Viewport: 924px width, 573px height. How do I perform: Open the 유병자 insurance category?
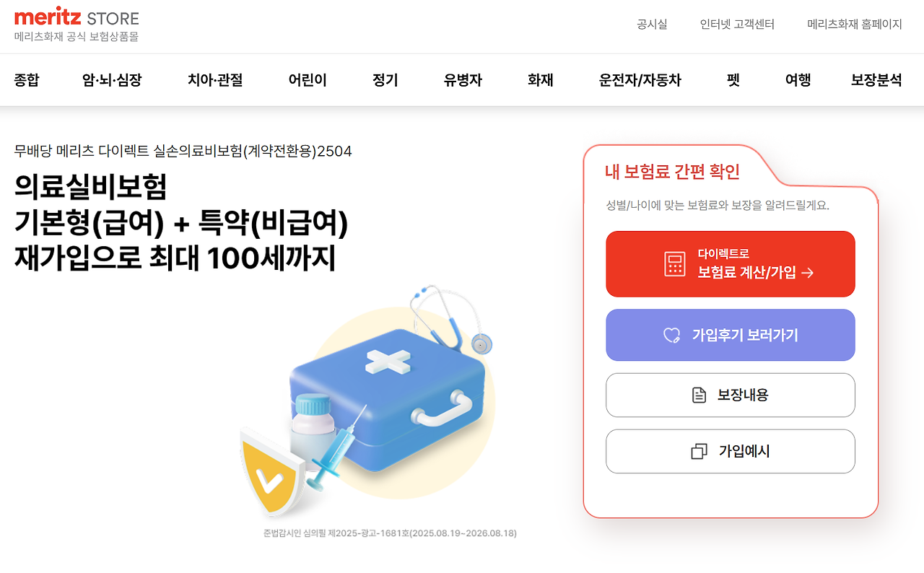pyautogui.click(x=461, y=80)
